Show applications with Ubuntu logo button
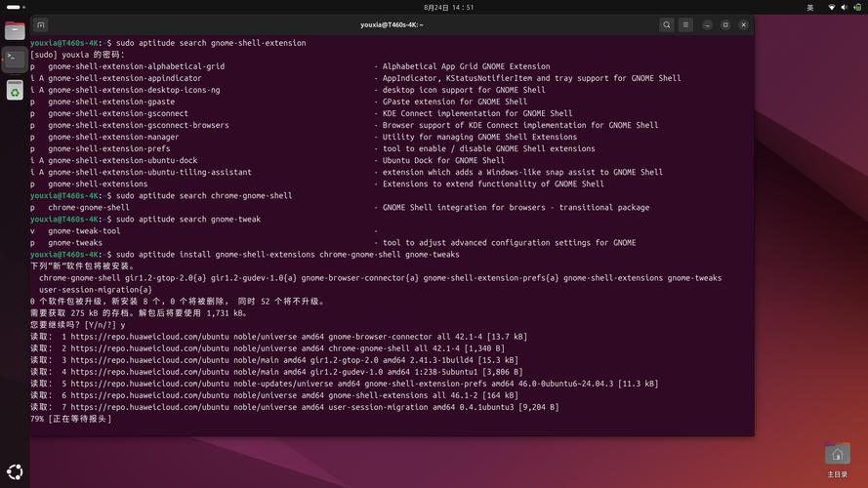Viewport: 868px width, 488px height. pyautogui.click(x=15, y=472)
